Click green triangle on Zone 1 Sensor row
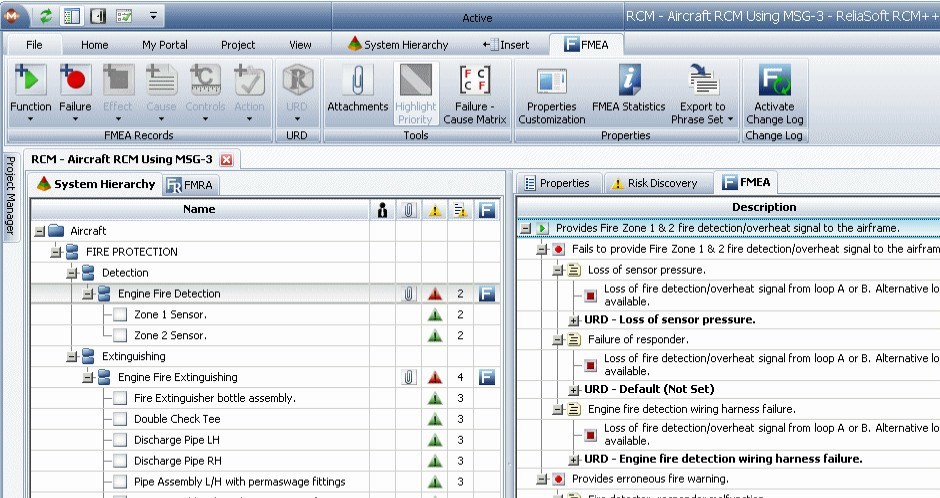Image resolution: width=940 pixels, height=498 pixels. (435, 315)
